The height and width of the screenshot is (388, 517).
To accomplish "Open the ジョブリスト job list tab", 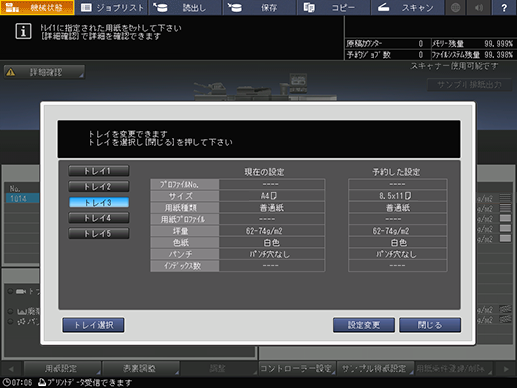I will pos(112,7).
